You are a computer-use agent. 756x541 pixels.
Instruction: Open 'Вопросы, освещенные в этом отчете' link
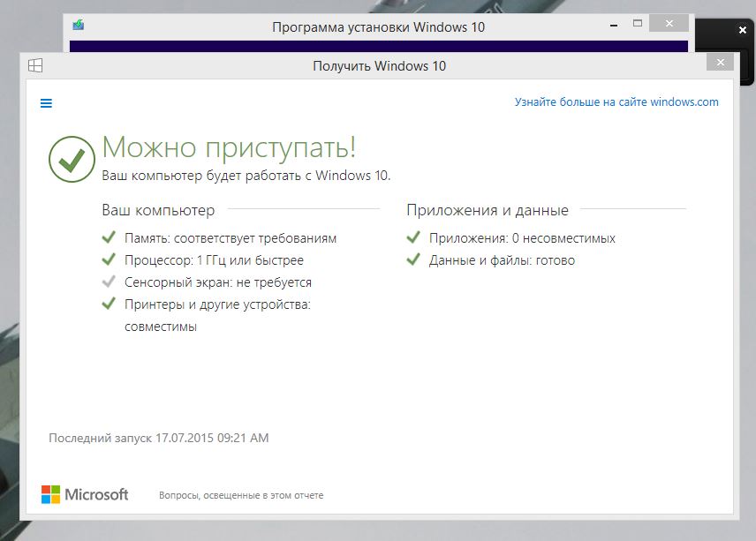tap(241, 495)
